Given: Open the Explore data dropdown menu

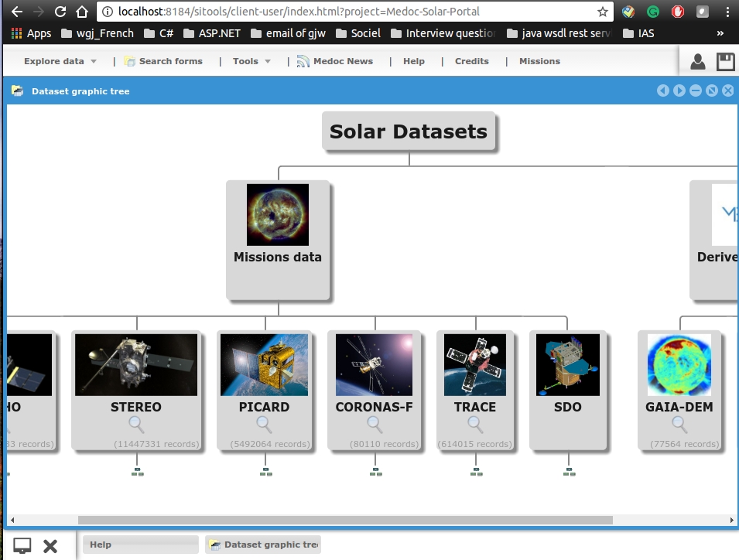Looking at the screenshot, I should 60,61.
